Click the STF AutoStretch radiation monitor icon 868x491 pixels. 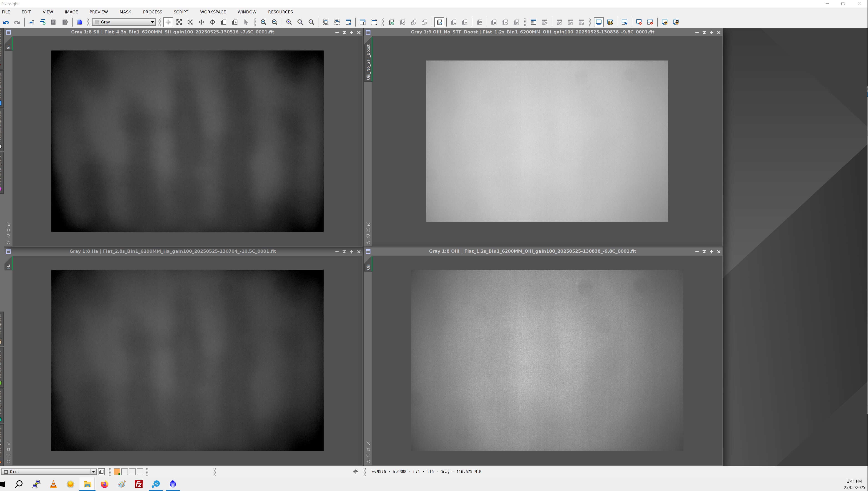click(664, 22)
